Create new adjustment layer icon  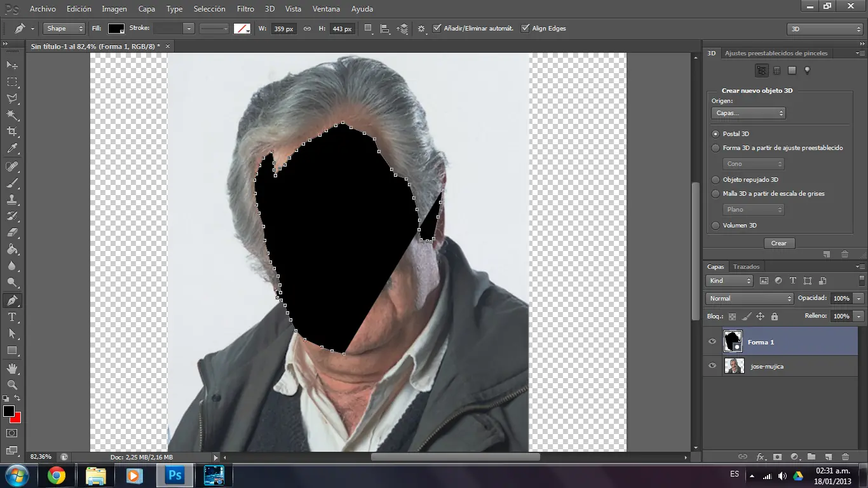(794, 457)
